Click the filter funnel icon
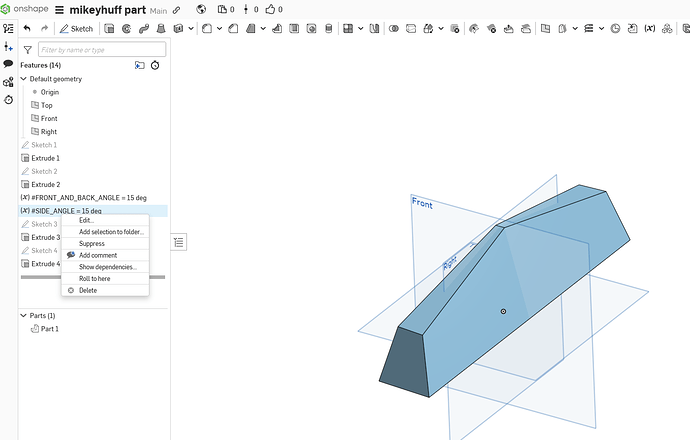The width and height of the screenshot is (690, 440). pyautogui.click(x=28, y=50)
